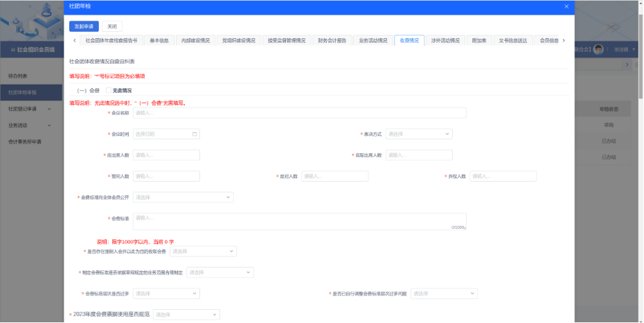Click the 关闭 button

[111, 26]
